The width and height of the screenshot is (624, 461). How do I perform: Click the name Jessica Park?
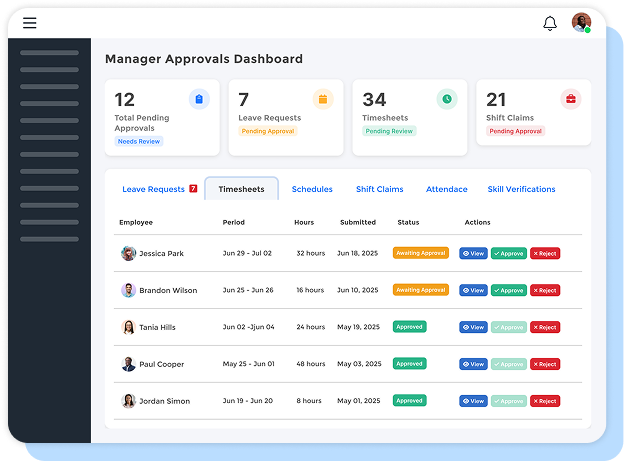[x=162, y=254]
